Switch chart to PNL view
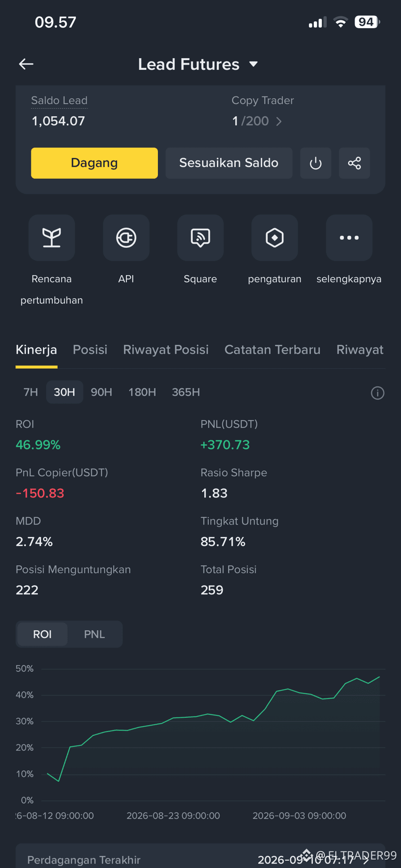 [94, 635]
